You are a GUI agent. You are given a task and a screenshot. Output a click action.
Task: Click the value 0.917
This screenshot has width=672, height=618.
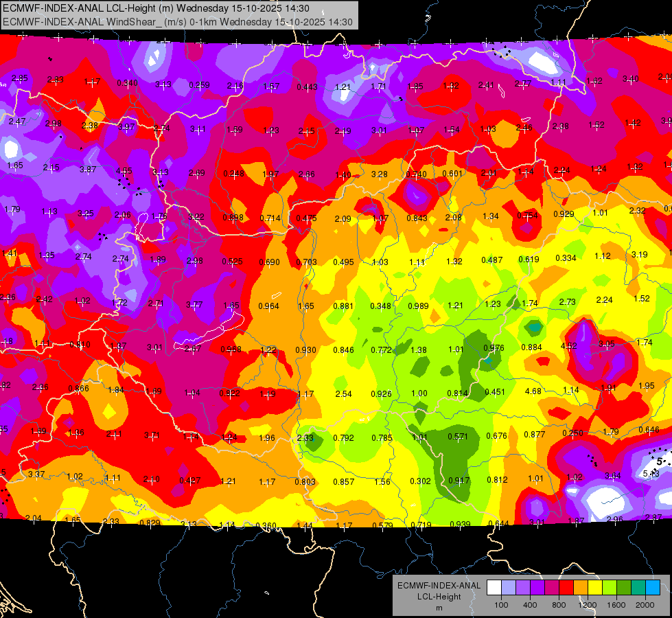click(x=459, y=481)
